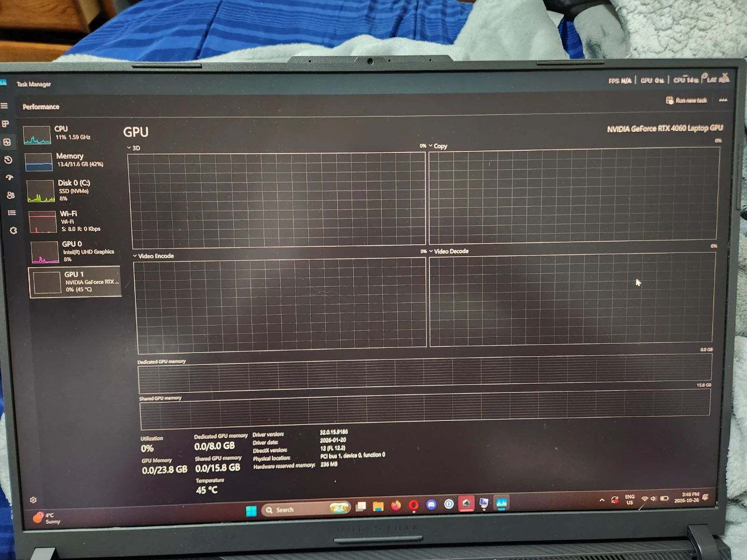Open Task View from the taskbar
747x560 pixels.
[x=361, y=507]
